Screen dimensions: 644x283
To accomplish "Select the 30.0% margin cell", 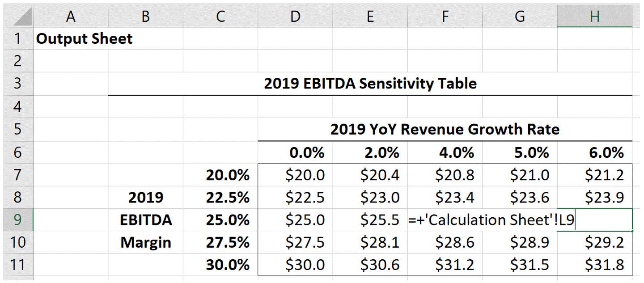I will [220, 265].
